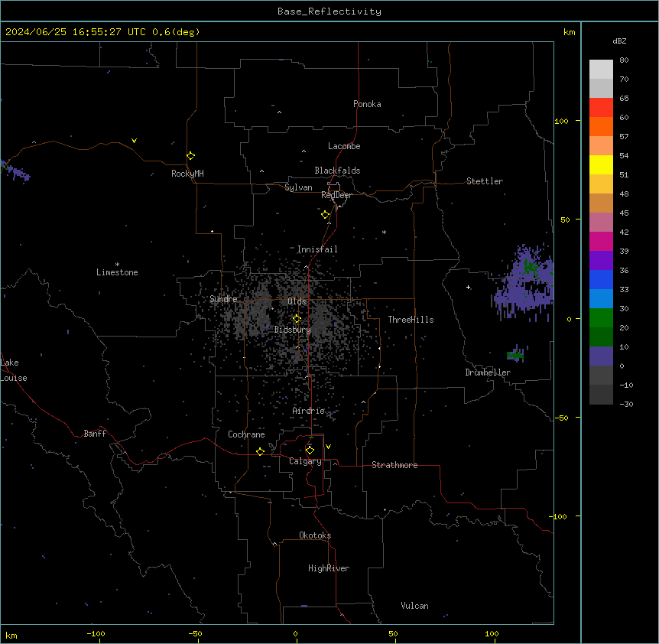Click the Sundre city label
659x644 pixels.
(223, 299)
